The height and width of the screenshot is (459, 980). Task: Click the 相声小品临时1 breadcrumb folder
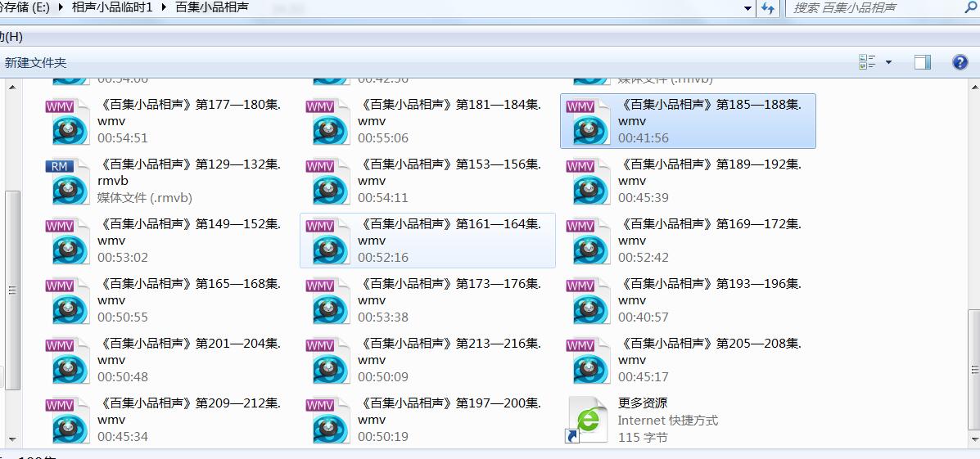tap(112, 7)
